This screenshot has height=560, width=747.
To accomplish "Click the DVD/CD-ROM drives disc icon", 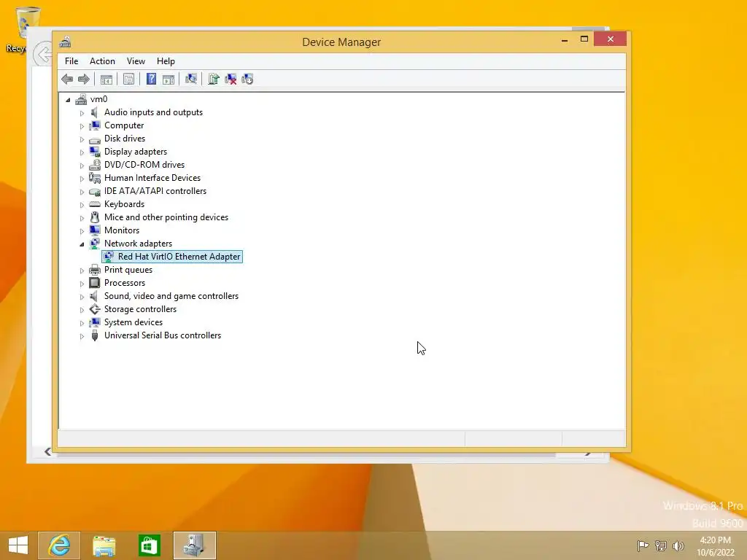I will pyautogui.click(x=95, y=165).
